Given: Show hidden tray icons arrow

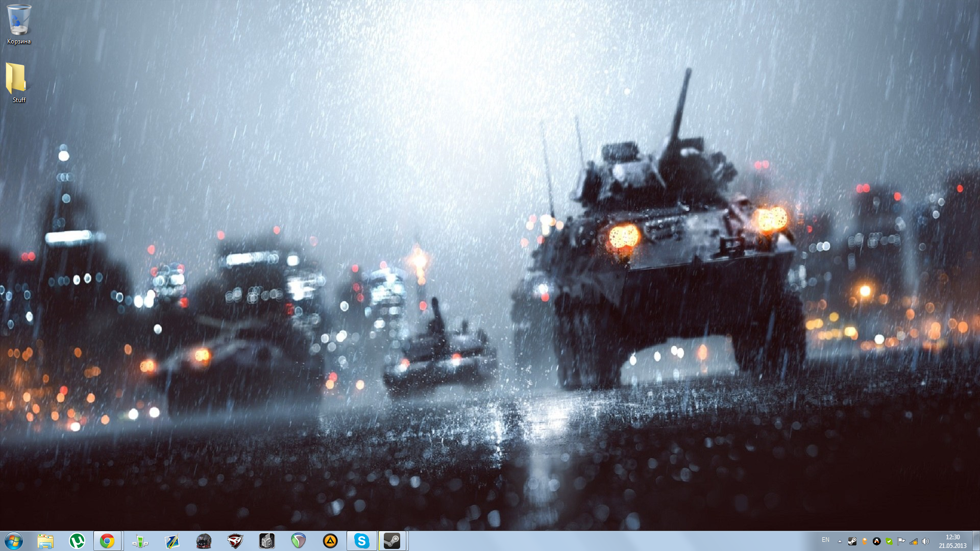Looking at the screenshot, I should (840, 541).
